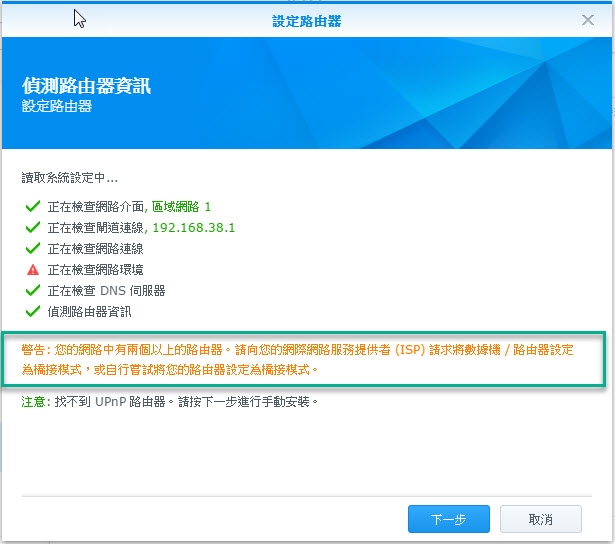
Task: Click the 正在檢查網路連線 row text
Action: pyautogui.click(x=95, y=249)
